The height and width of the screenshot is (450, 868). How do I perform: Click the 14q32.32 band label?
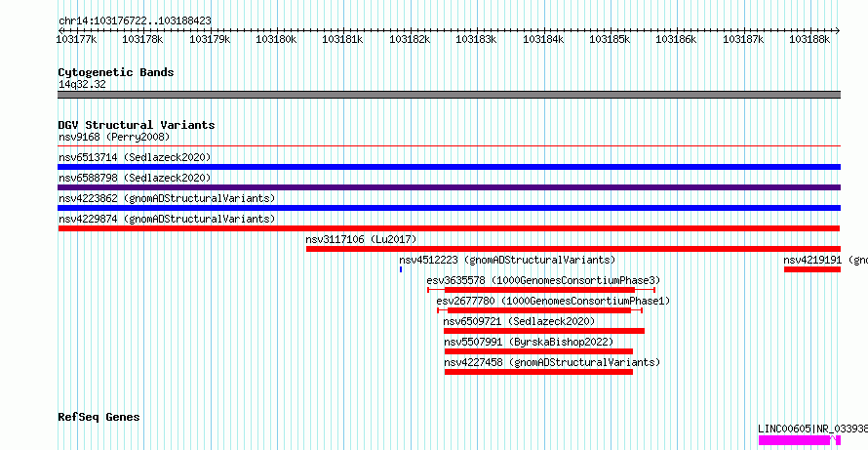tap(82, 85)
